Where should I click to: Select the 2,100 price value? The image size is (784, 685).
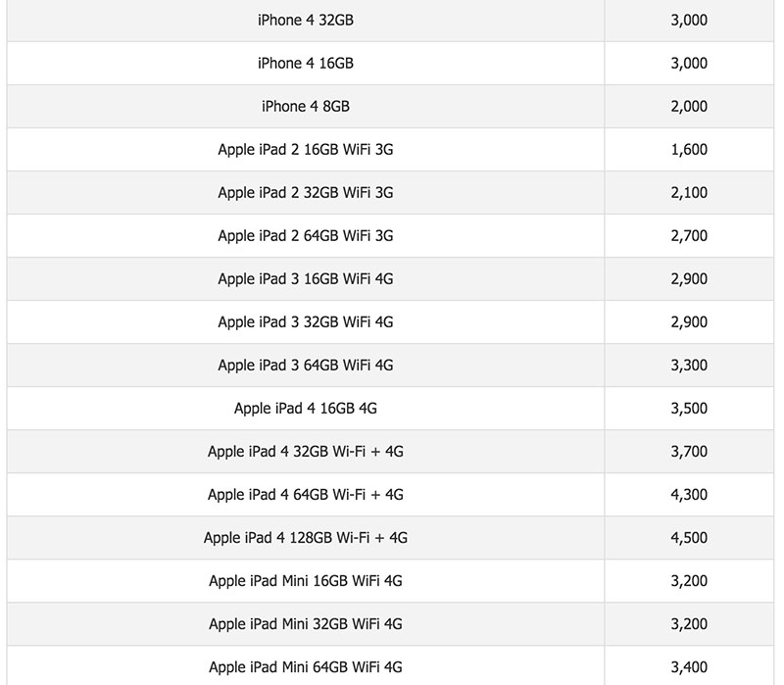(x=689, y=193)
